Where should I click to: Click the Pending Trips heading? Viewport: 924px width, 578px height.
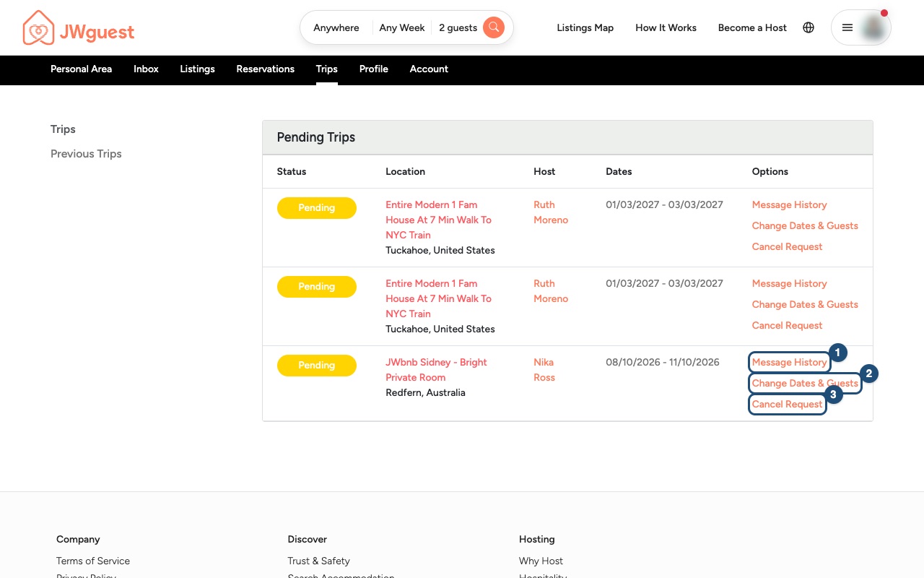(x=316, y=137)
